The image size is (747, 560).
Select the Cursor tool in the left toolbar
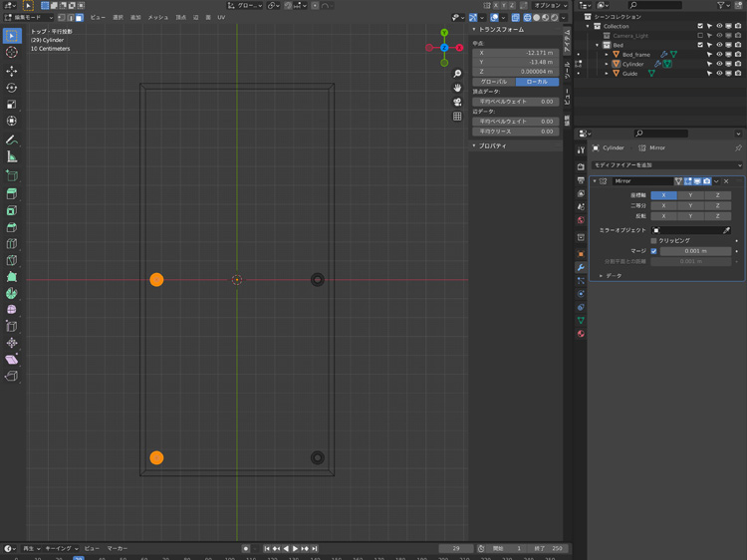pyautogui.click(x=12, y=52)
